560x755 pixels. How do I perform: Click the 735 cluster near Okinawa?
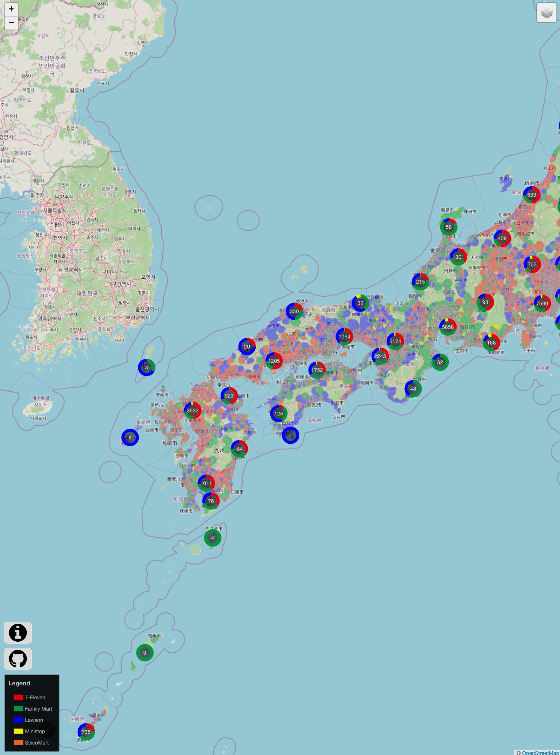click(86, 731)
